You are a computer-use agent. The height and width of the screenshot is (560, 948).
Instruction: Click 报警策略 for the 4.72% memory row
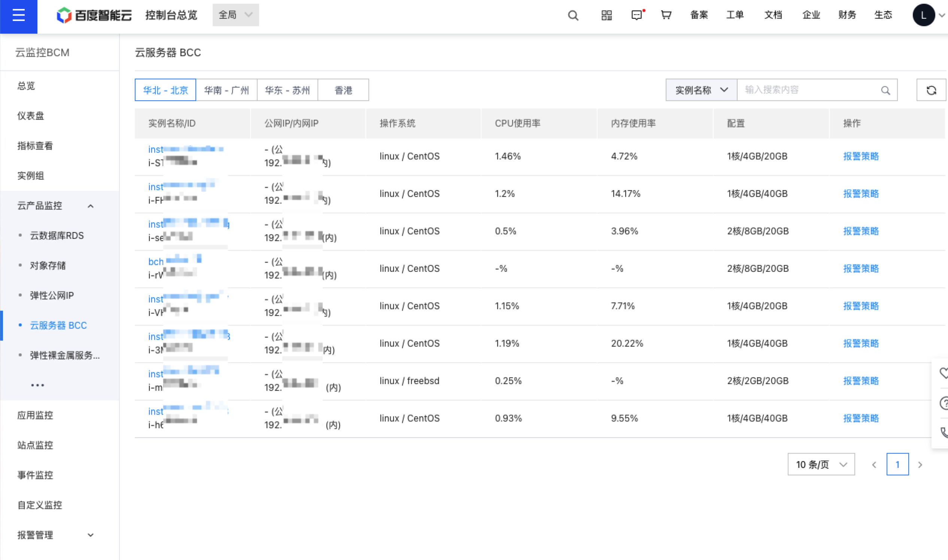click(861, 156)
